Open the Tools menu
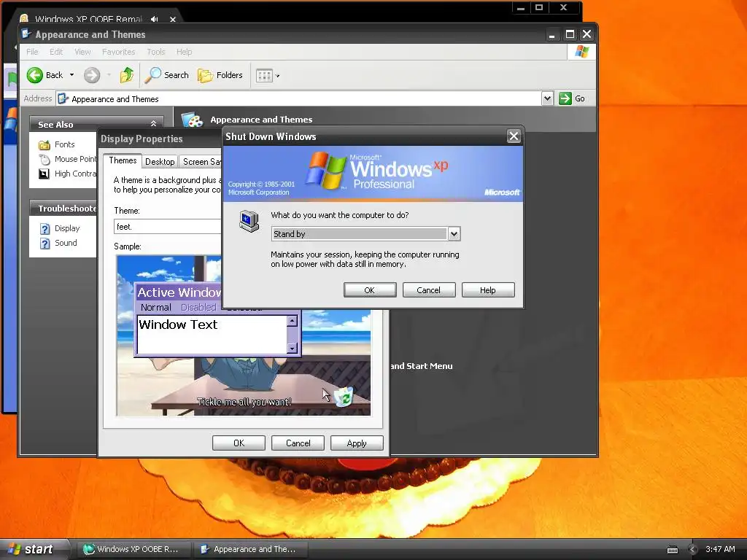 coord(156,52)
